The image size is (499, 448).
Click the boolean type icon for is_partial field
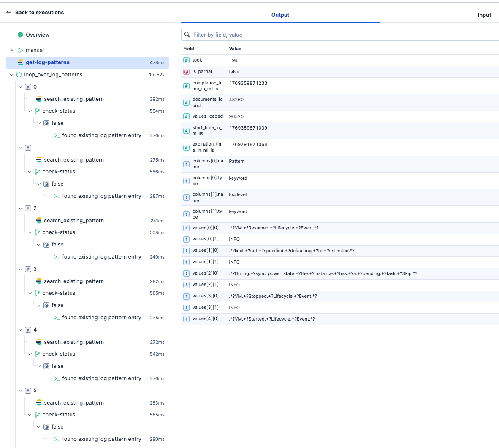187,72
